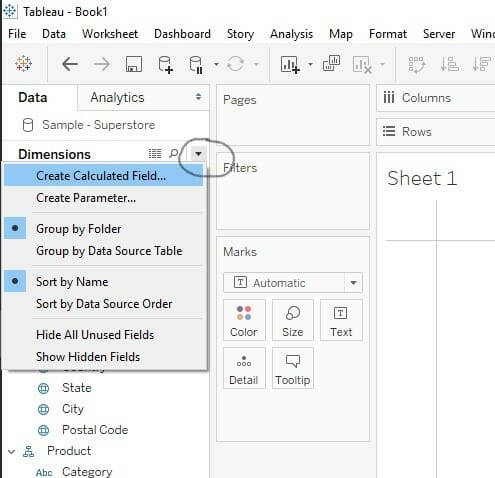Image resolution: width=495 pixels, height=478 pixels.
Task: Choose Group by Data Source Table
Action: 103,251
